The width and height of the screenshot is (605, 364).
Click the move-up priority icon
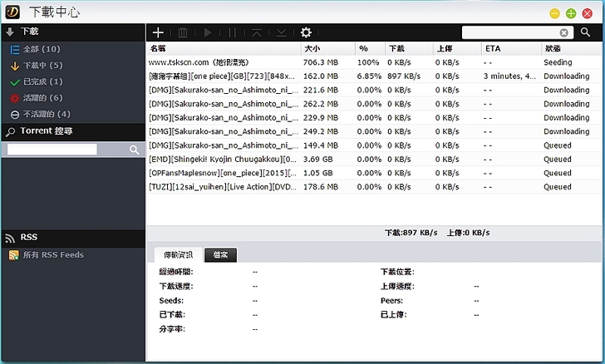256,32
